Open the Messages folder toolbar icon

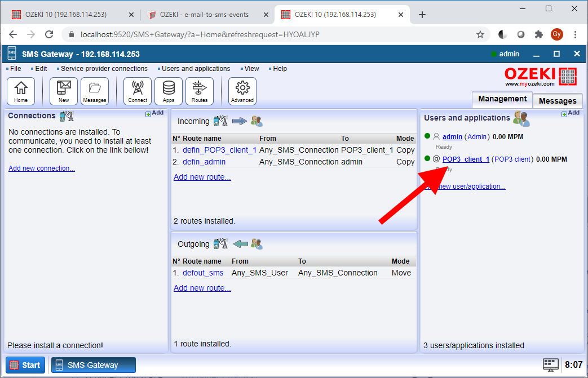click(95, 91)
